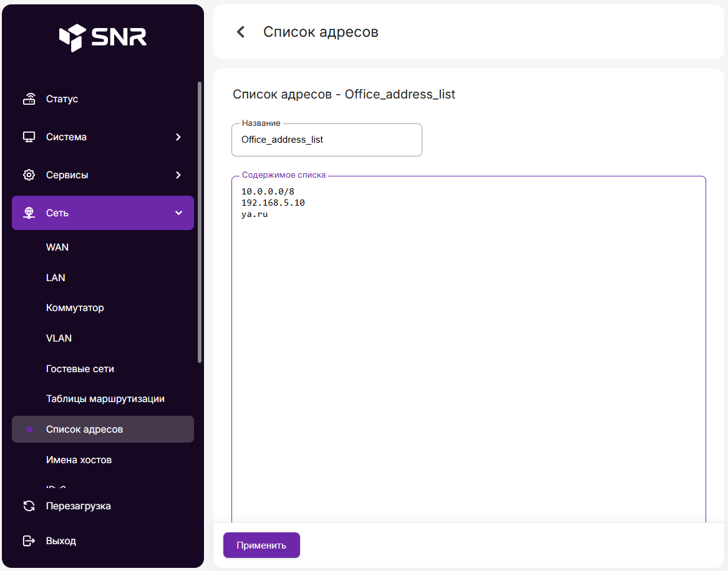Click the Reboot circular arrows icon
This screenshot has width=728, height=571.
tap(29, 506)
